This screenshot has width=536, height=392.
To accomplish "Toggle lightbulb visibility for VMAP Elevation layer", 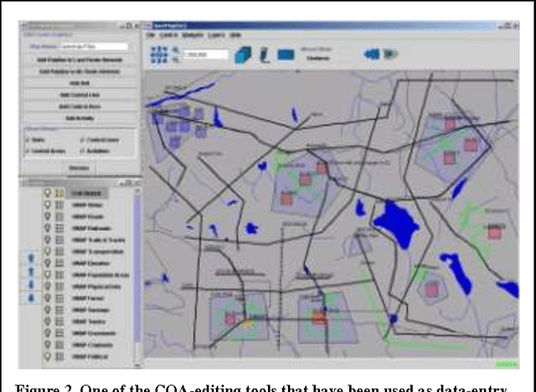I will [x=48, y=261].
